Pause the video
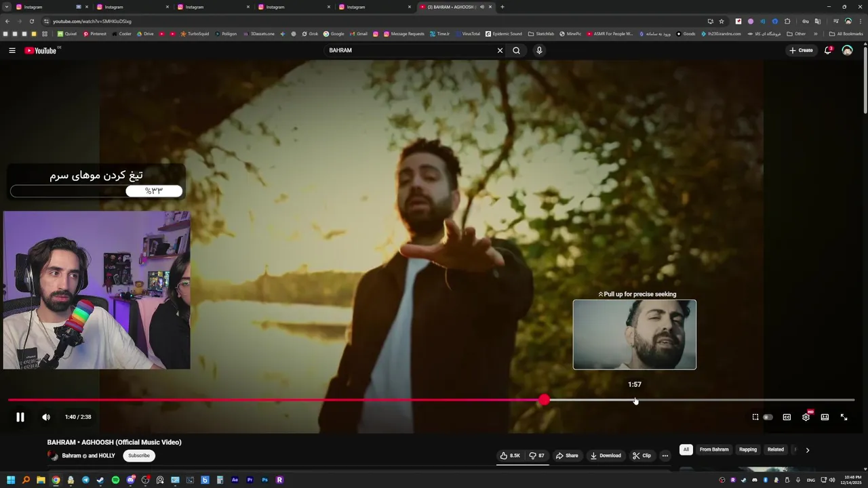Viewport: 868px width, 488px height. [20, 418]
